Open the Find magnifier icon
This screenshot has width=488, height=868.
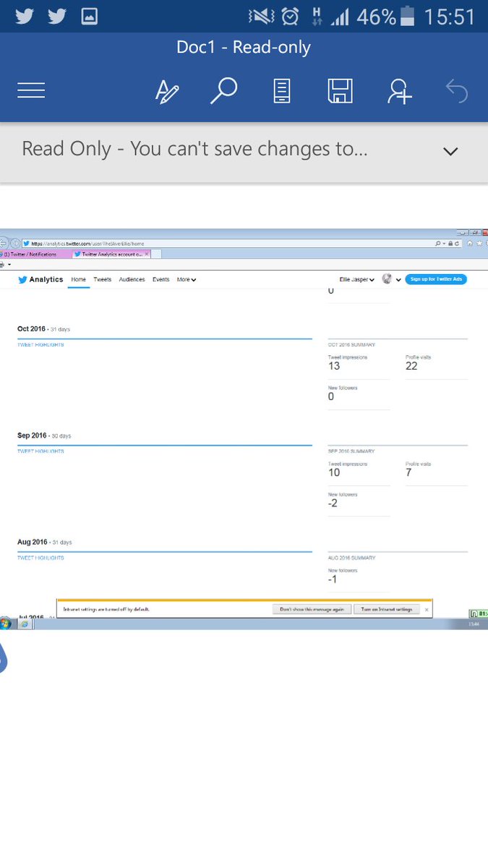pos(224,91)
